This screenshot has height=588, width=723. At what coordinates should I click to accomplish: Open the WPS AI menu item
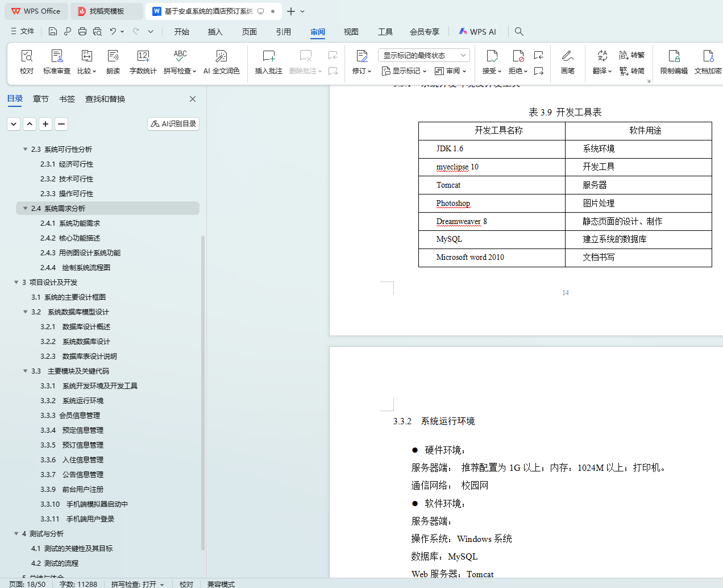pos(477,32)
